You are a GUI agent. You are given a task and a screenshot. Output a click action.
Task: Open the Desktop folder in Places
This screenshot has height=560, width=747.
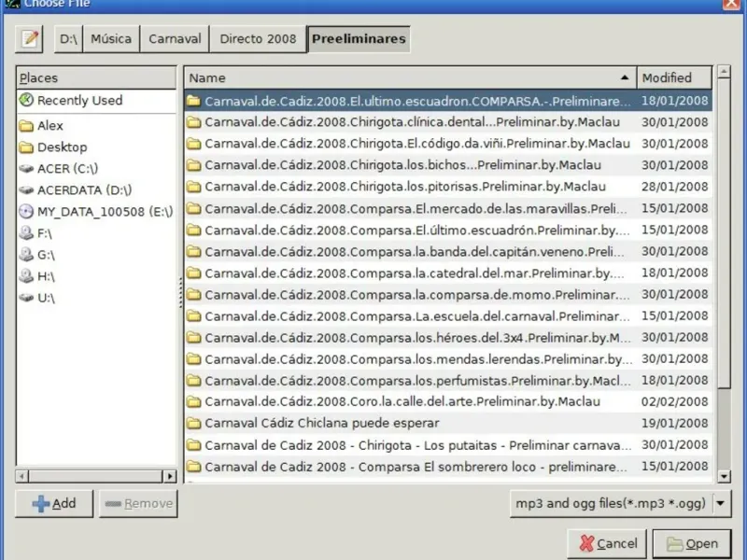(96, 147)
